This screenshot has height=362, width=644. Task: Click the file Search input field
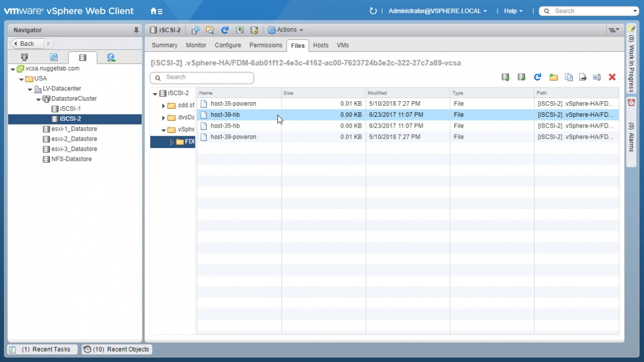click(202, 77)
